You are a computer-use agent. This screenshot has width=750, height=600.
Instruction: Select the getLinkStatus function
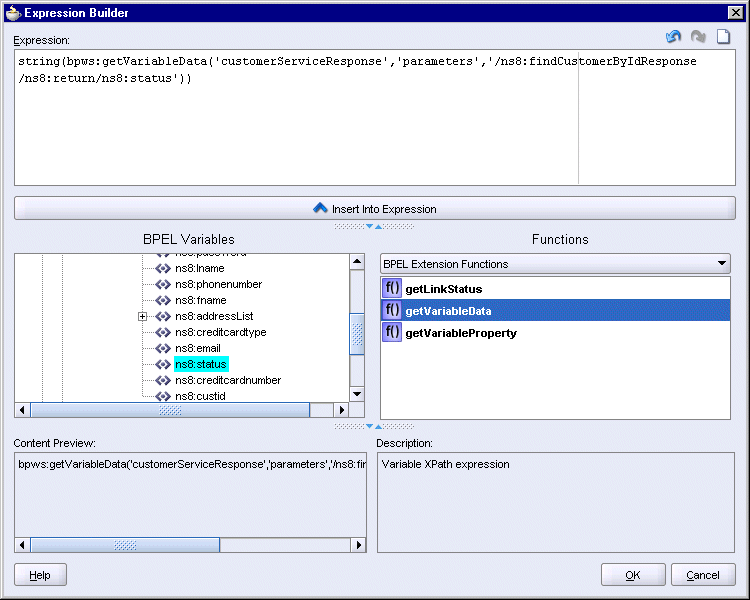pyautogui.click(x=555, y=289)
